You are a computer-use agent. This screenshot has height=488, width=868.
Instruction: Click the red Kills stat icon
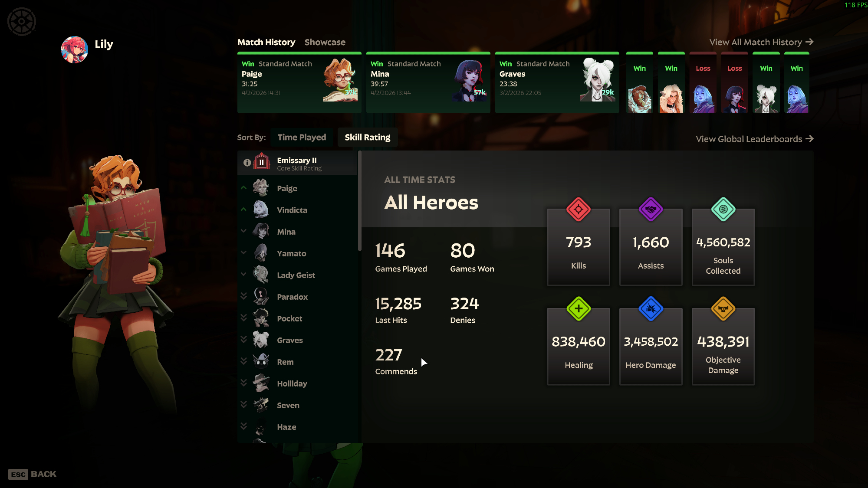pos(578,210)
